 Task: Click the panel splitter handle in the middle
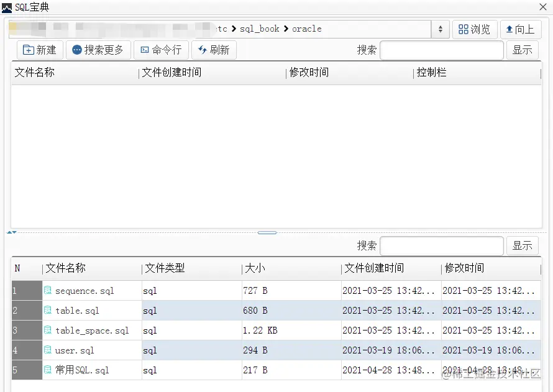click(x=267, y=233)
